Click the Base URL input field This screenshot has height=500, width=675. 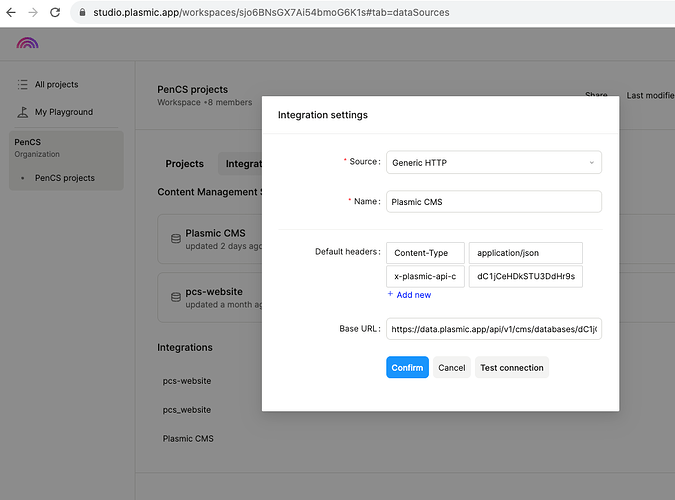coord(493,329)
